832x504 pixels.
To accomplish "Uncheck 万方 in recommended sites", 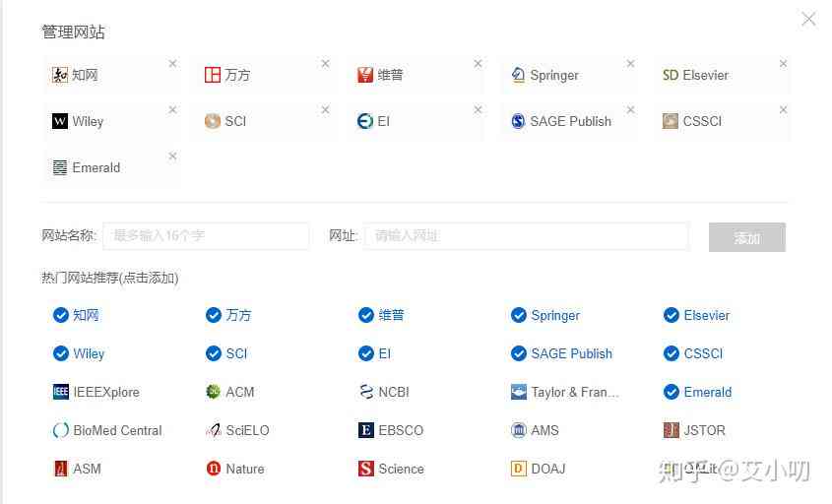I will (214, 315).
